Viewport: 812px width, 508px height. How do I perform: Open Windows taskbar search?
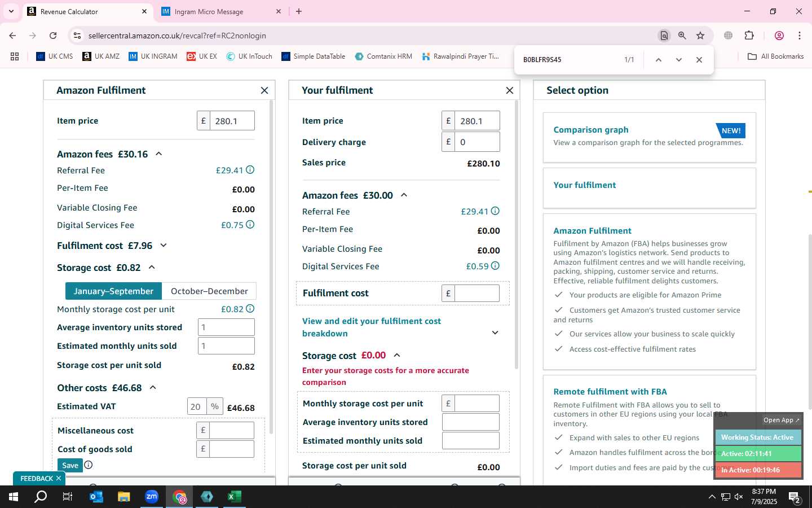coord(41,497)
